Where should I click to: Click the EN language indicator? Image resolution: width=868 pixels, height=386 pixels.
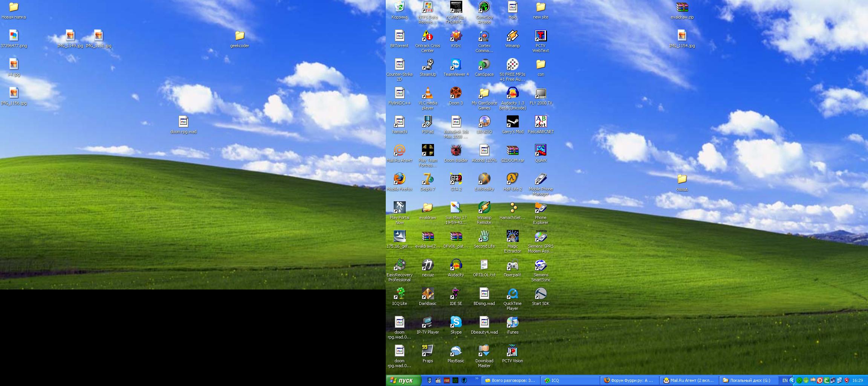click(785, 380)
